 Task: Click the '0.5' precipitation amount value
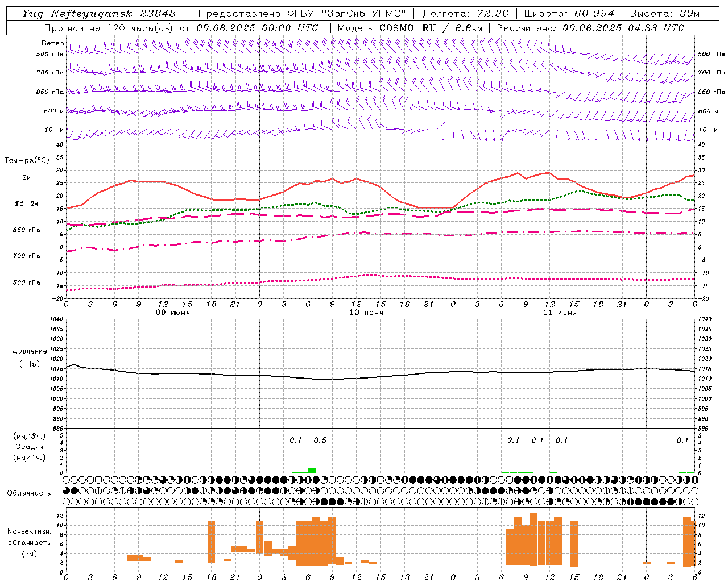pyautogui.click(x=320, y=440)
